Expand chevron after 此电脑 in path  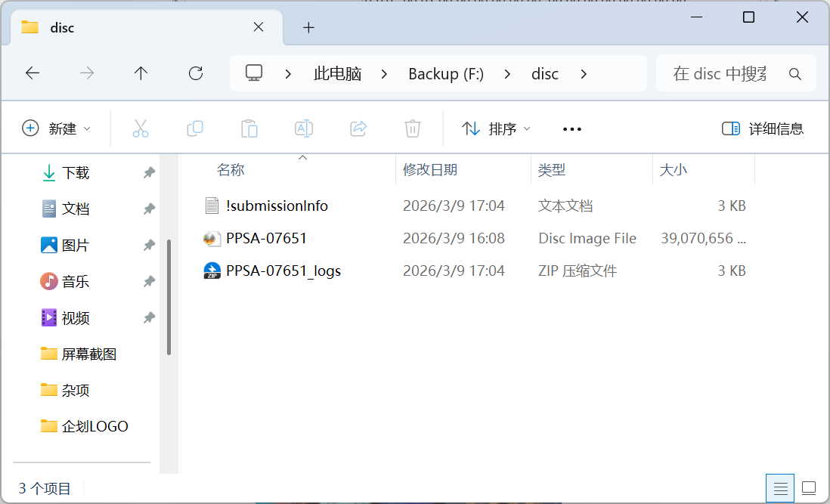[384, 74]
